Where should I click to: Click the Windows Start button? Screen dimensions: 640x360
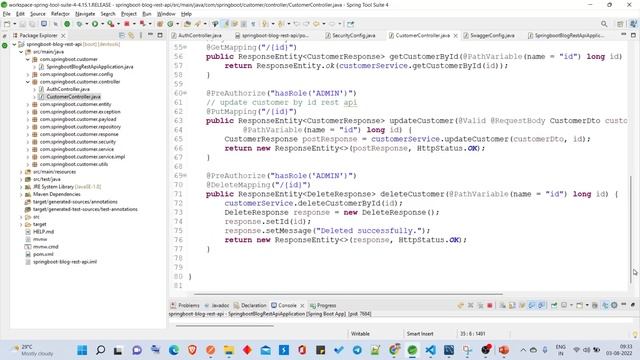[x=82, y=350]
